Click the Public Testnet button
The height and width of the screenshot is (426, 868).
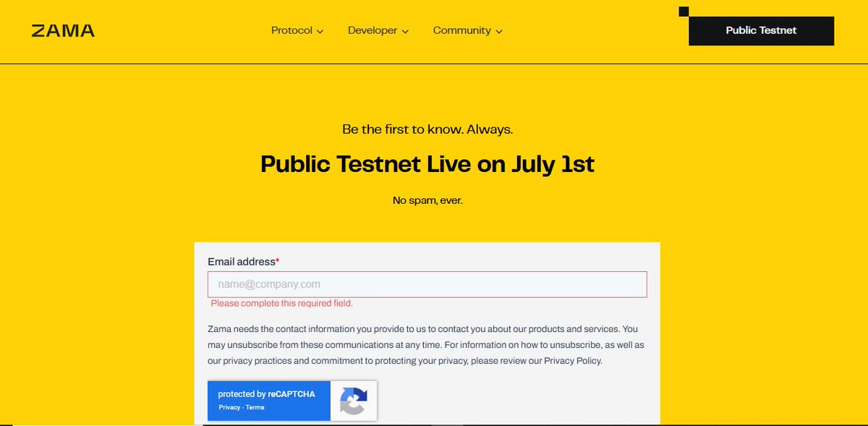[761, 30]
